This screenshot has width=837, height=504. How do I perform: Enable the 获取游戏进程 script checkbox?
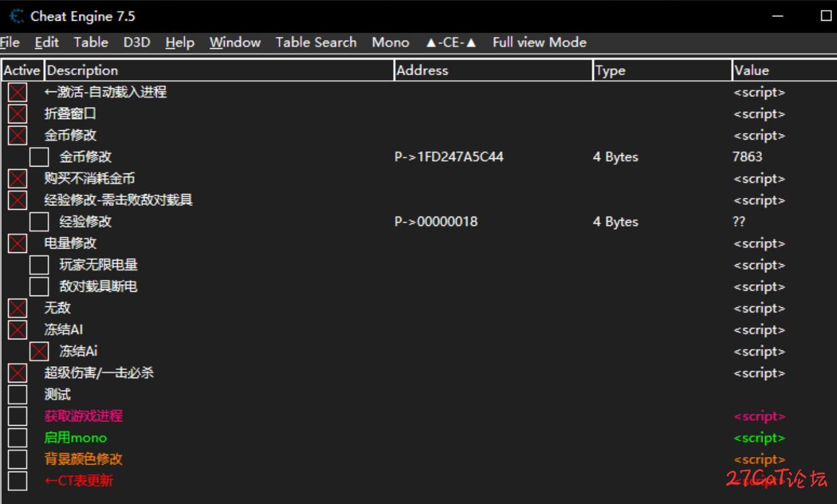coord(18,416)
